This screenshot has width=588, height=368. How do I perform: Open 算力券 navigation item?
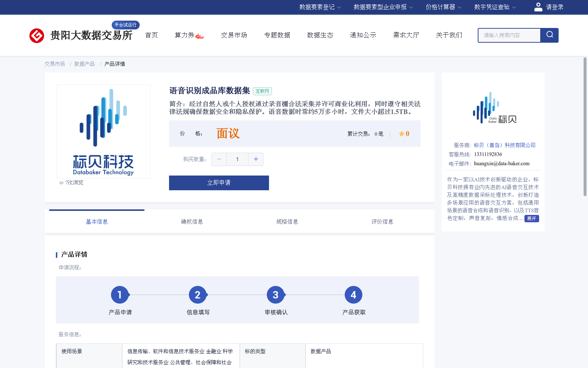(184, 35)
